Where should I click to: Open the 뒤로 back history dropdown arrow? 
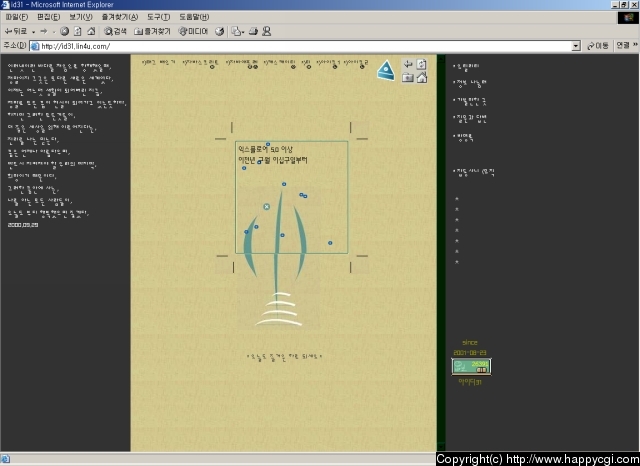[33, 32]
